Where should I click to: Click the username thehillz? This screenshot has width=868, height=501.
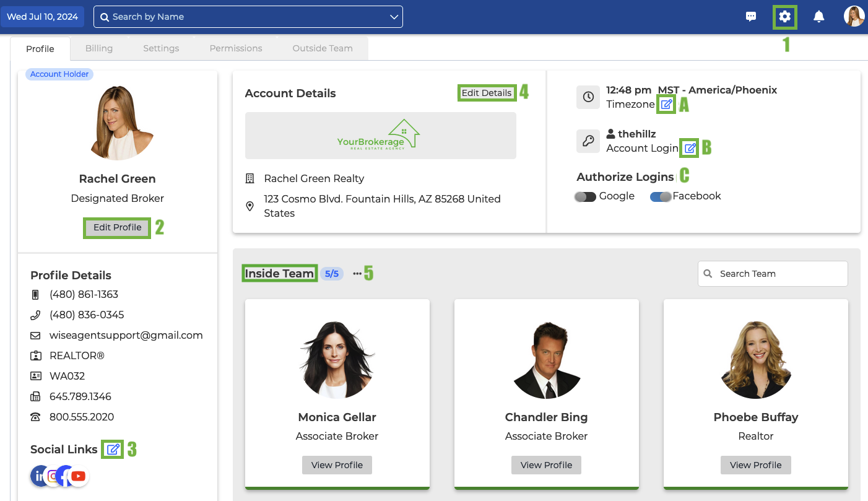pyautogui.click(x=637, y=134)
